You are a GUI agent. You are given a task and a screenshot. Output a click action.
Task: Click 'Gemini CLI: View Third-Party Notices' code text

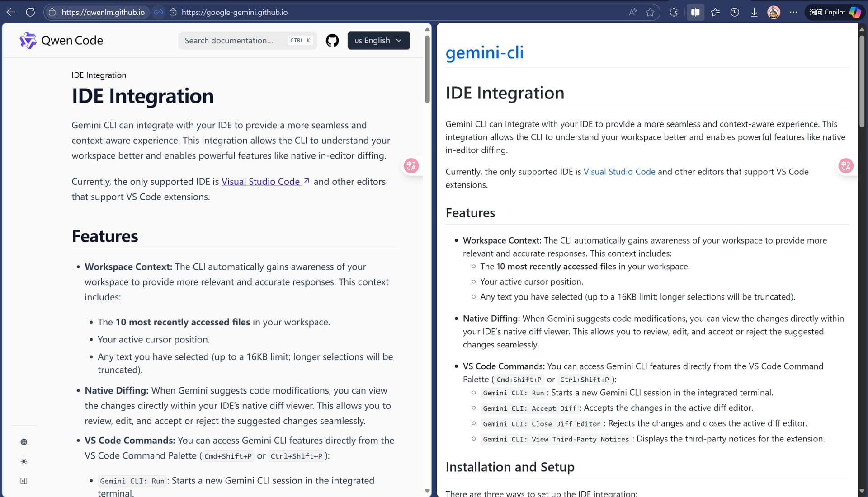point(556,439)
